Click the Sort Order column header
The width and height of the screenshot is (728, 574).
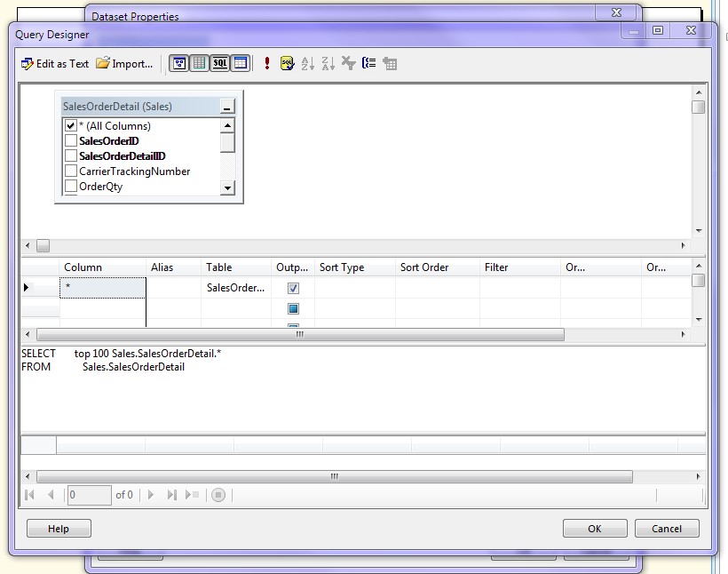point(438,267)
